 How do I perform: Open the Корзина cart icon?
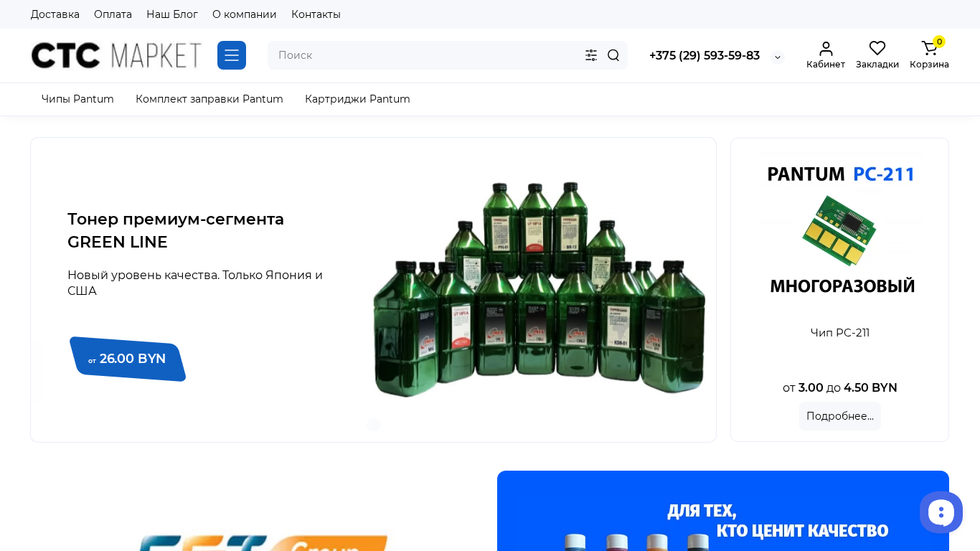click(x=929, y=55)
